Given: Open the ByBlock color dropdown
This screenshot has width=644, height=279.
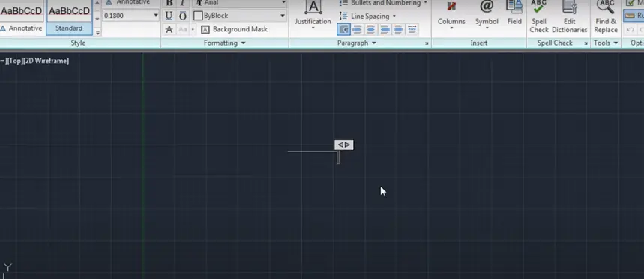Looking at the screenshot, I should (x=239, y=16).
